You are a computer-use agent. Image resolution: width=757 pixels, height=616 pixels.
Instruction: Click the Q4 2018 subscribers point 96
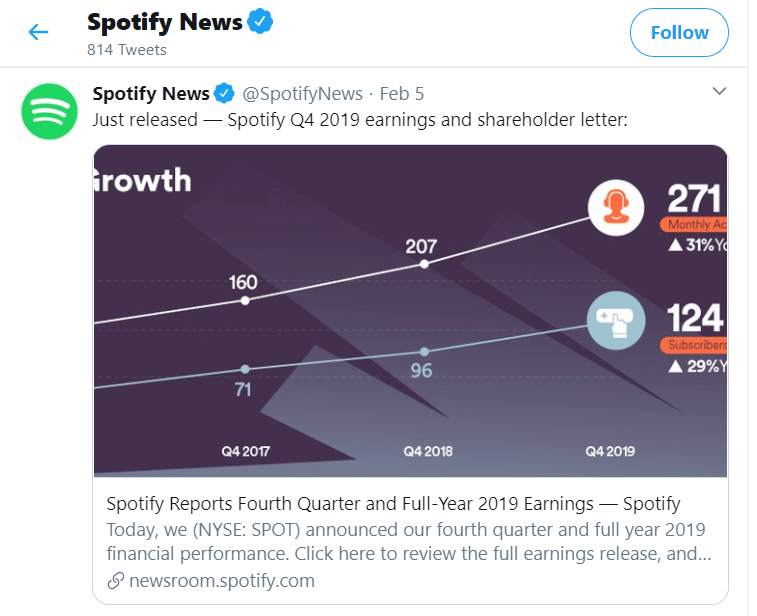pyautogui.click(x=424, y=351)
